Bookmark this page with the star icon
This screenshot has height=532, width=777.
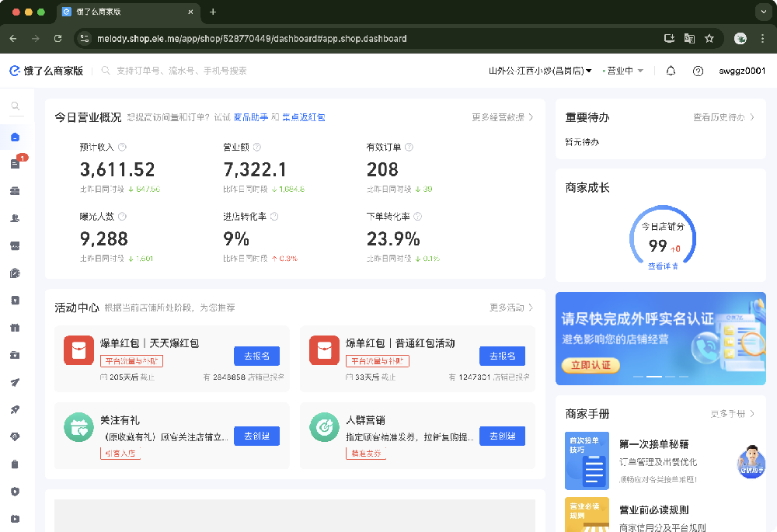[709, 38]
